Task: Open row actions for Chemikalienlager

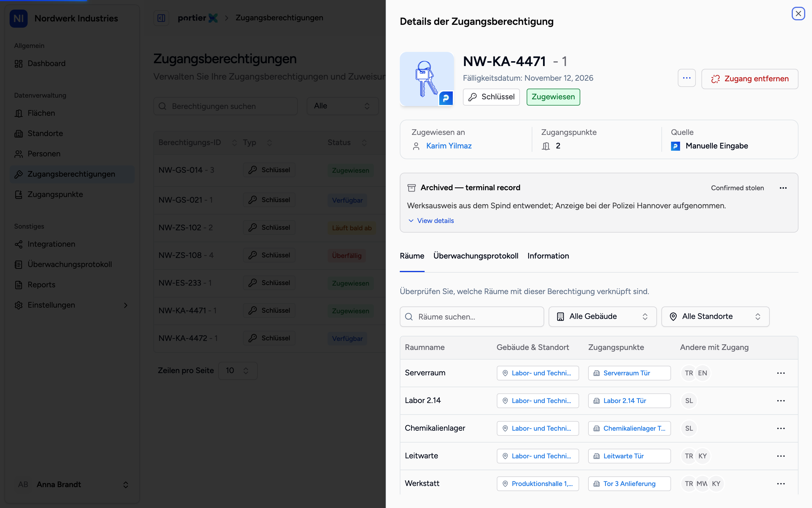Action: point(781,428)
